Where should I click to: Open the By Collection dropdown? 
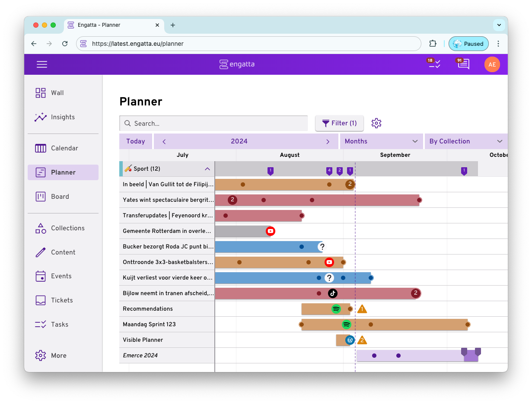pos(466,141)
